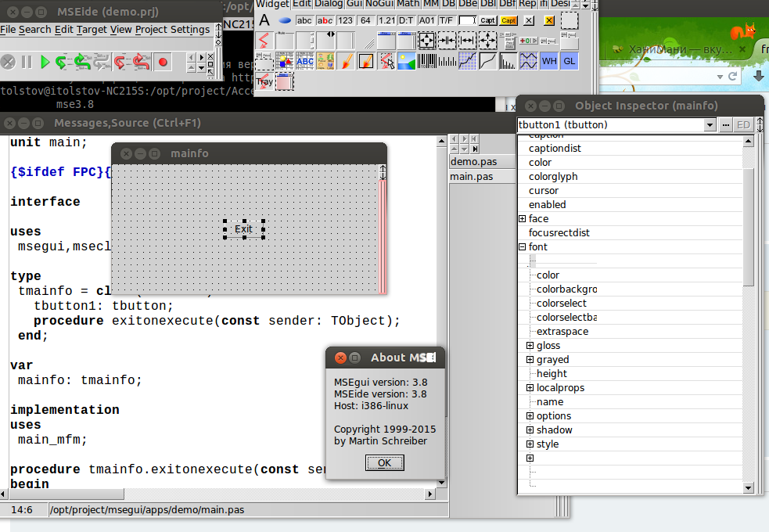Viewport: 769px width, 532px height.
Task: Open demo.pas in the file list
Action: click(x=473, y=162)
